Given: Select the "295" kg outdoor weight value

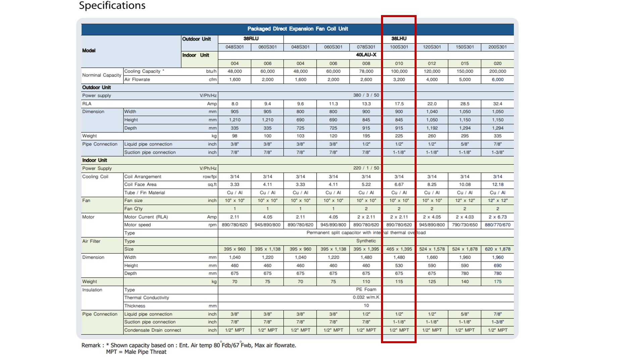Looking at the screenshot, I should pos(465,136).
